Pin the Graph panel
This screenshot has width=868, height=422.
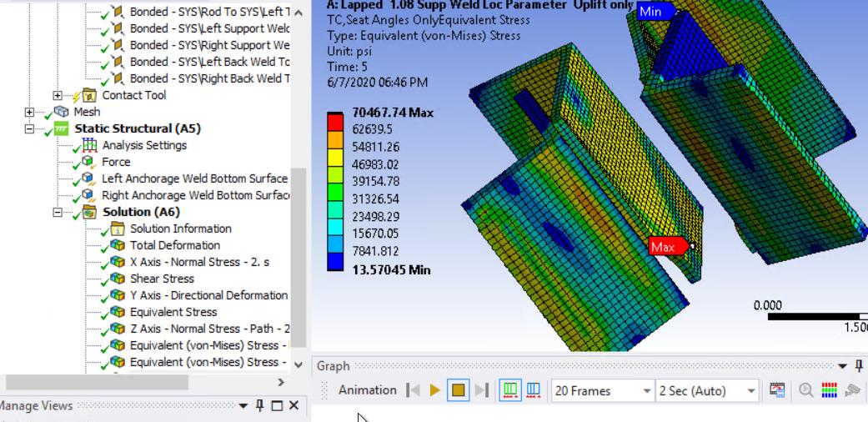pyautogui.click(x=860, y=366)
